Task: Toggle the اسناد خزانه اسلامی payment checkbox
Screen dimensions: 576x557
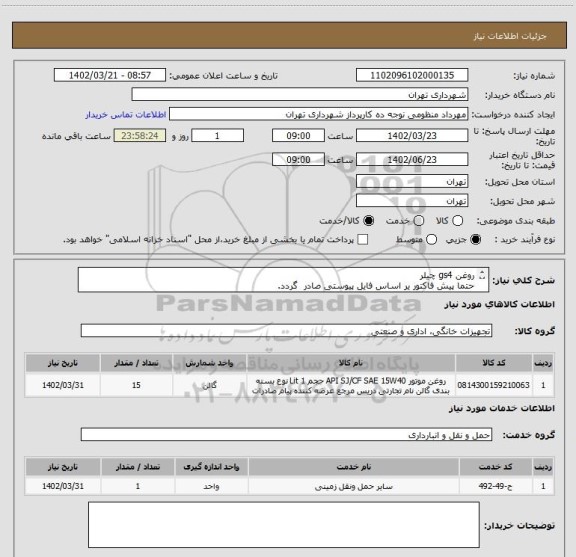Action: click(363, 240)
